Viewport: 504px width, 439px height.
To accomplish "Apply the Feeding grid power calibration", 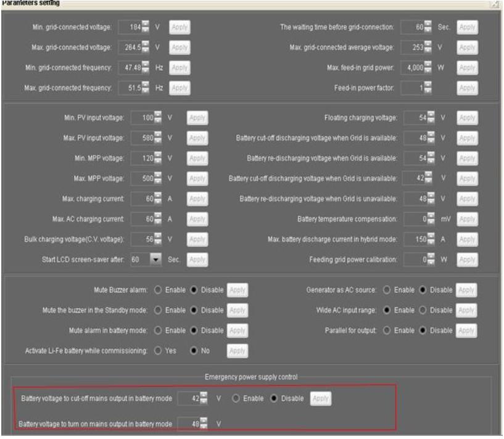I will (x=468, y=260).
